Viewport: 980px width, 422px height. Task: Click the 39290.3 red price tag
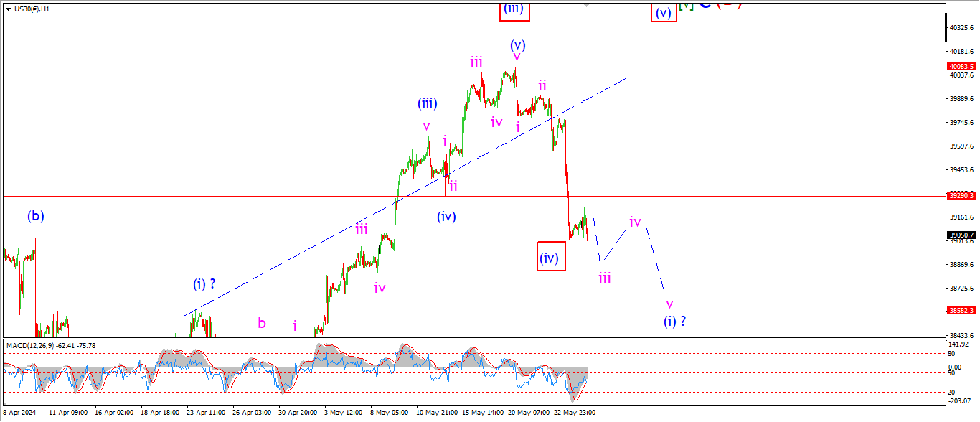click(x=961, y=195)
